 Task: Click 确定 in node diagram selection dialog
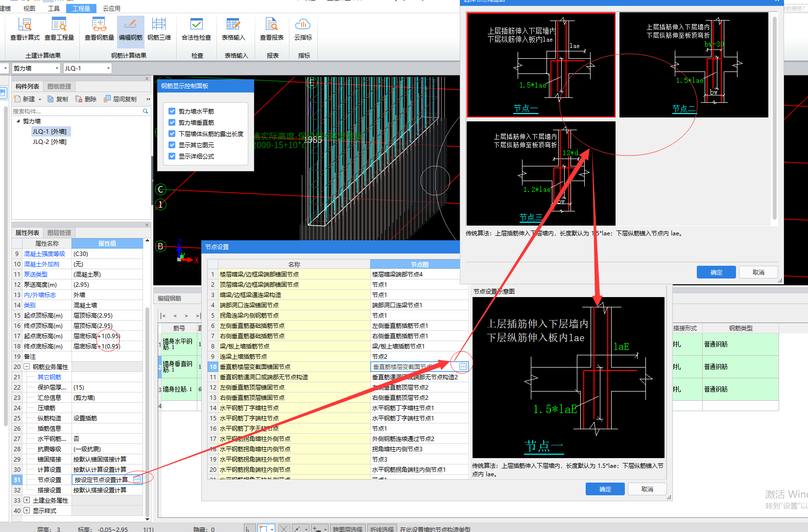716,272
